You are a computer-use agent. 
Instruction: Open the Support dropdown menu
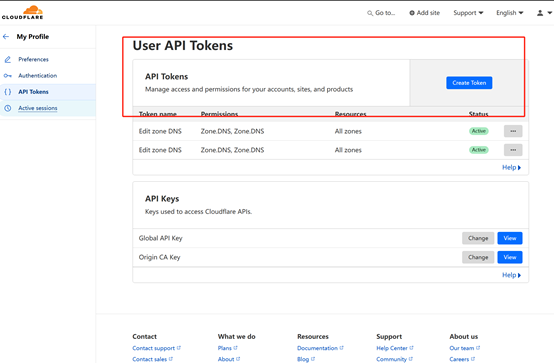coord(468,13)
